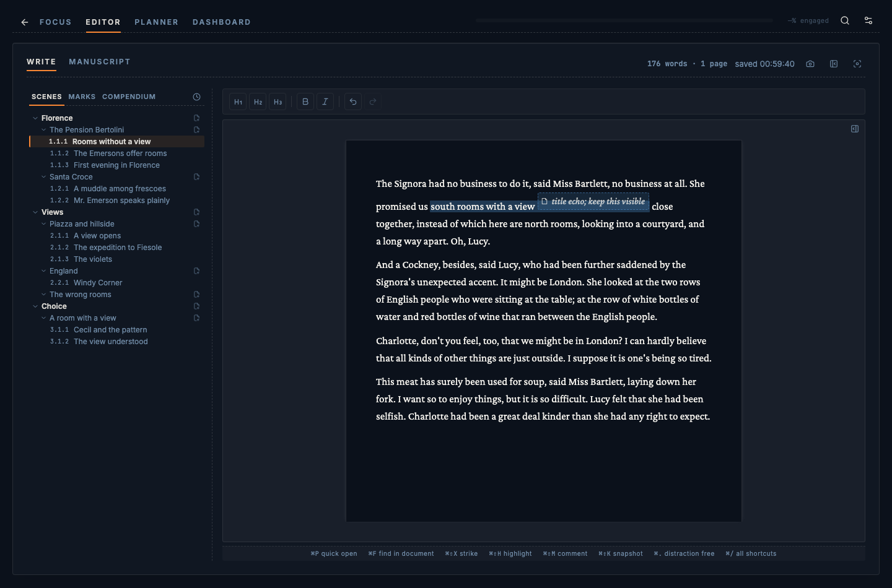Select scene 'First evening in Florence'
892x588 pixels.
click(x=116, y=165)
